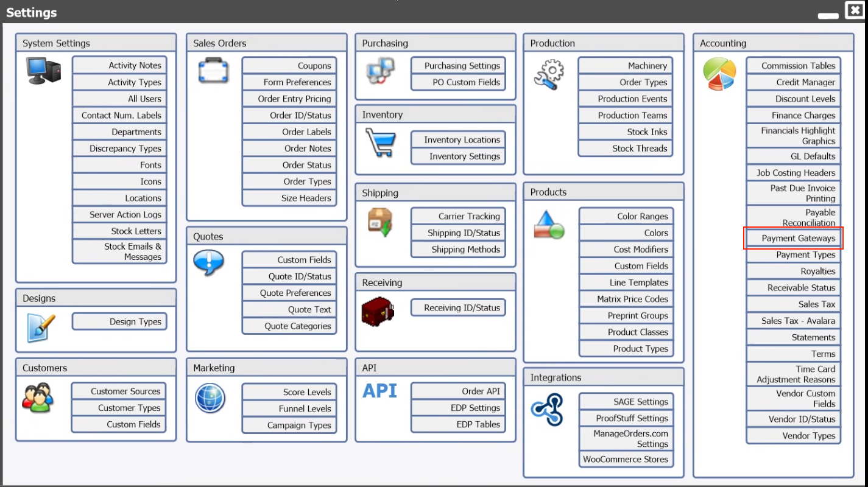
Task: Click the Marketing globe icon
Action: click(x=210, y=399)
